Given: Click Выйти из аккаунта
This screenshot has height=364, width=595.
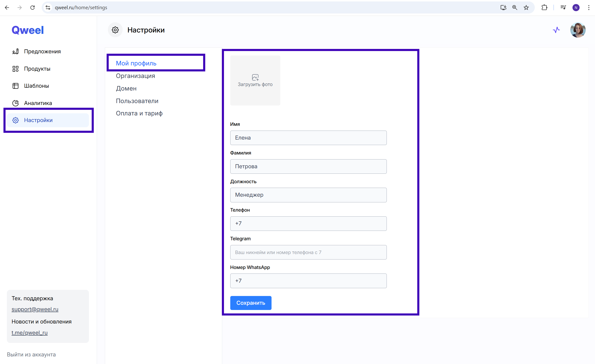Looking at the screenshot, I should 31,354.
